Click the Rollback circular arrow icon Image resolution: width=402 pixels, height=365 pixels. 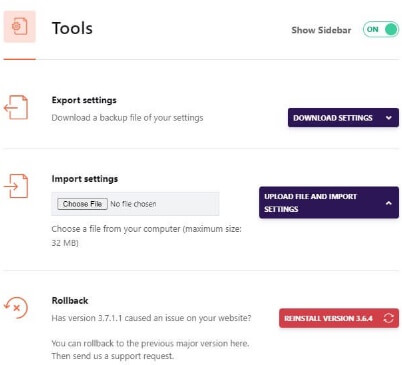pyautogui.click(x=16, y=308)
